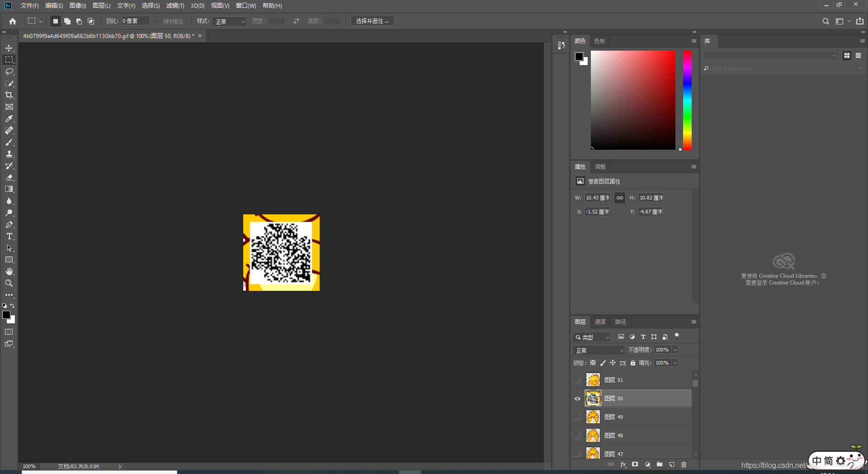
Task: Select the Eraser tool
Action: click(x=9, y=177)
